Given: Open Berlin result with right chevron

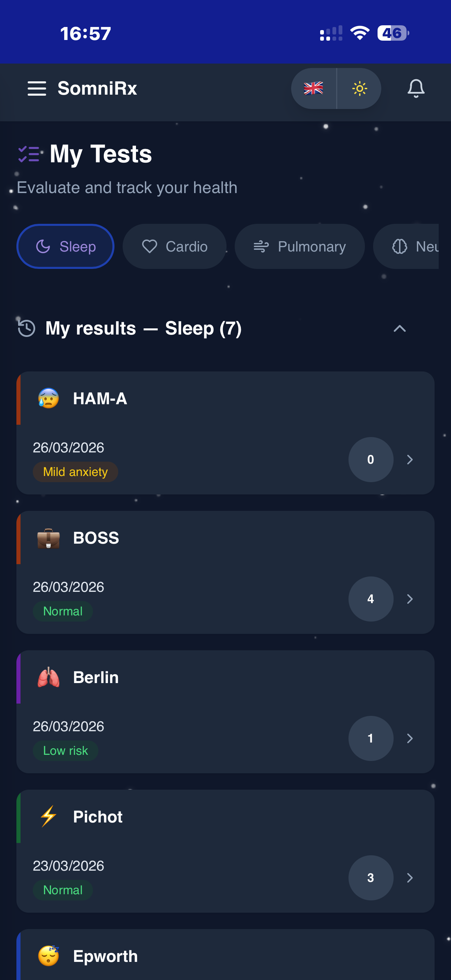Looking at the screenshot, I should click(410, 738).
